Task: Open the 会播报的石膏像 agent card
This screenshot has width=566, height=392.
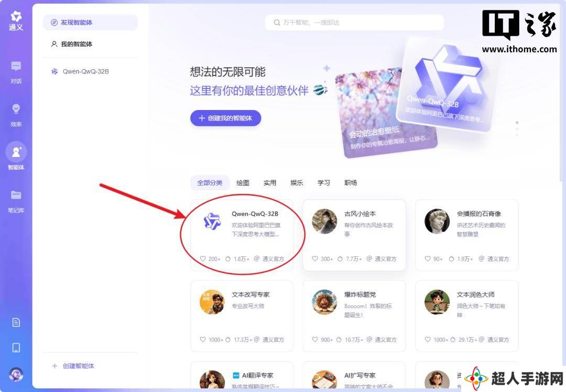Action: 467,235
